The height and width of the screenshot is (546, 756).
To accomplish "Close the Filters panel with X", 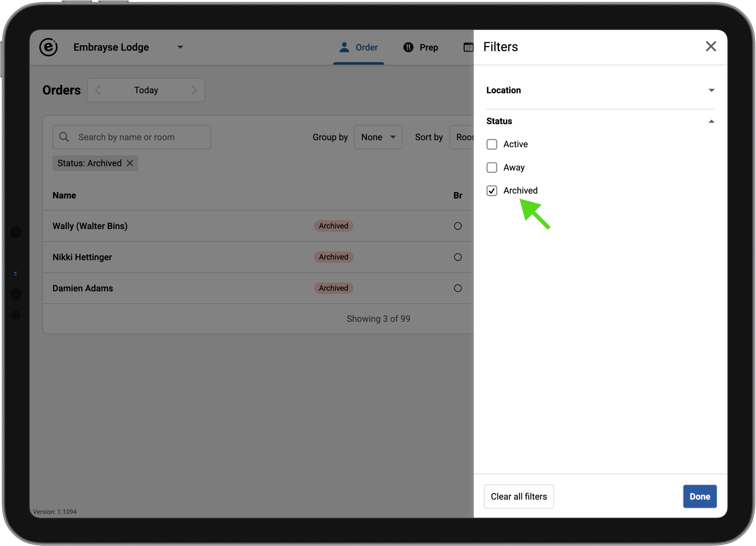I will pos(710,46).
